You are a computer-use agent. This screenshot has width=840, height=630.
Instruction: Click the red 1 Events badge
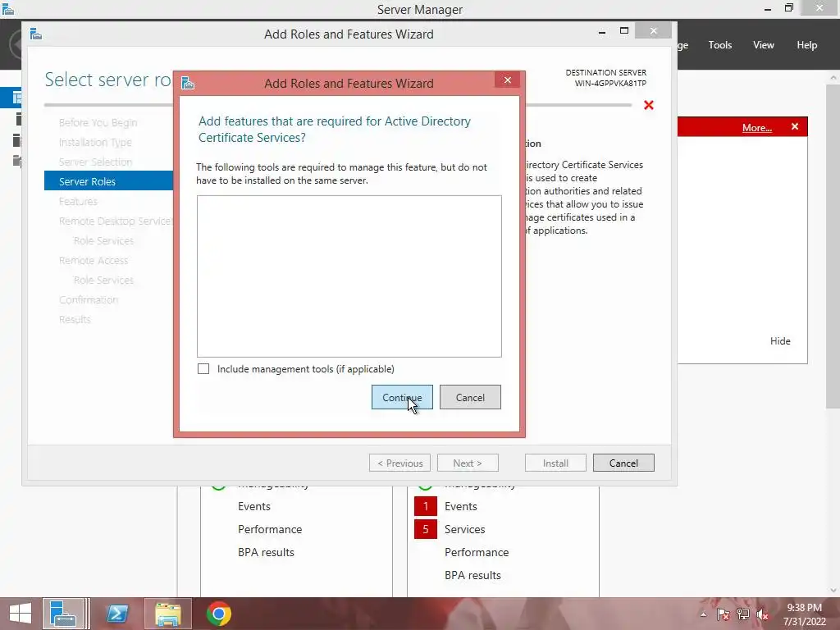click(426, 506)
